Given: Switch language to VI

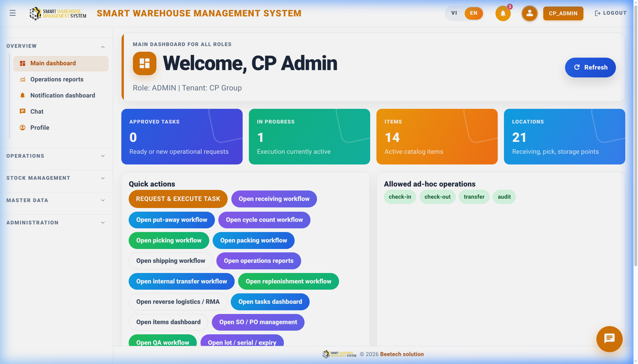Looking at the screenshot, I should point(454,13).
